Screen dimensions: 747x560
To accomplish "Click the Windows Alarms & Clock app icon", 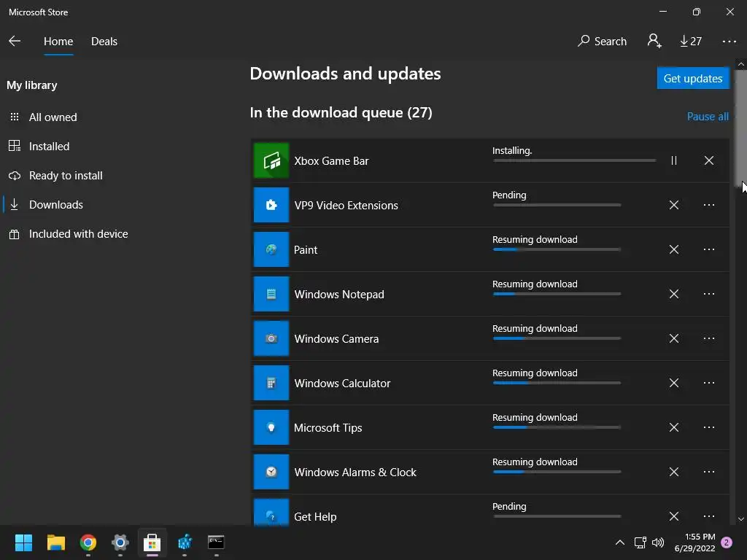I will pyautogui.click(x=271, y=472).
